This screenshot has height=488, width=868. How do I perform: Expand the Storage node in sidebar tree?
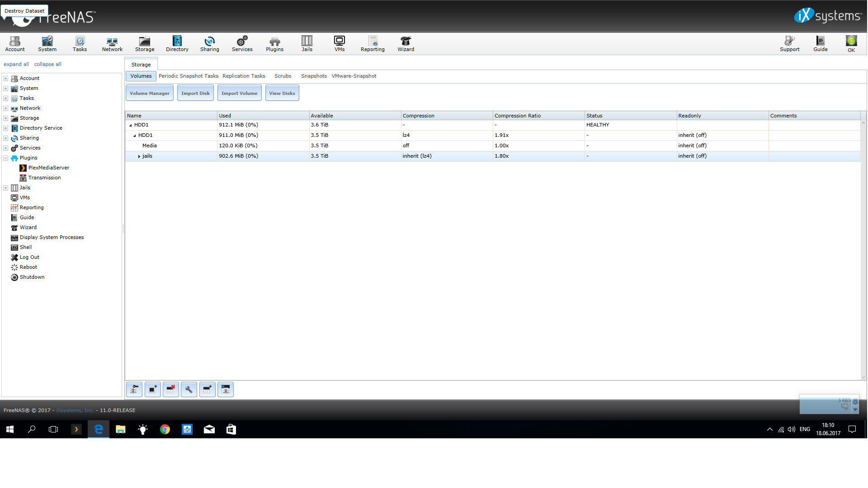tap(6, 118)
